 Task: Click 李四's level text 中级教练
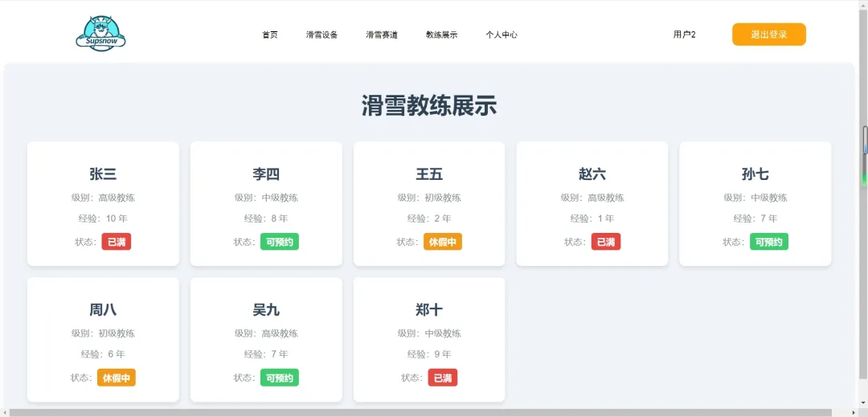coord(280,198)
